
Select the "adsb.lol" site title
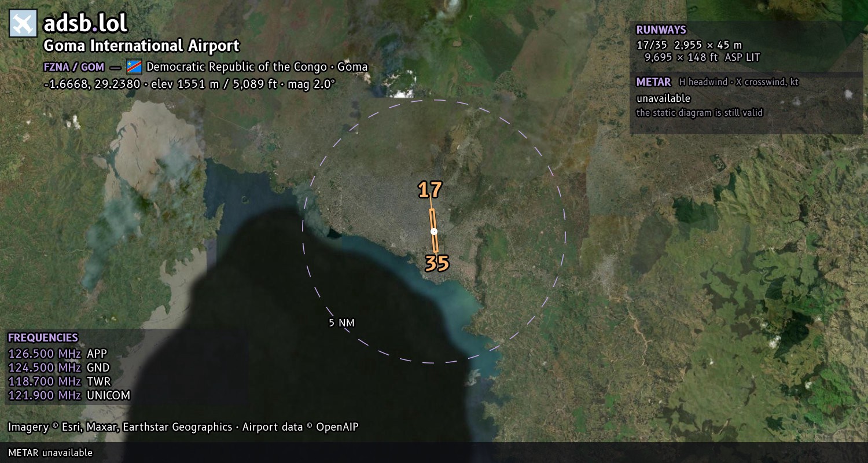[85, 23]
